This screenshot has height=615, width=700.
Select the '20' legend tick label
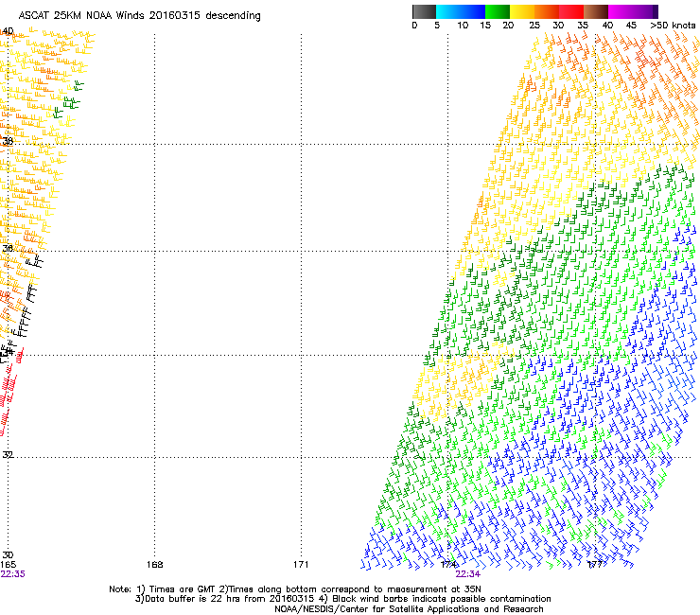[x=508, y=26]
